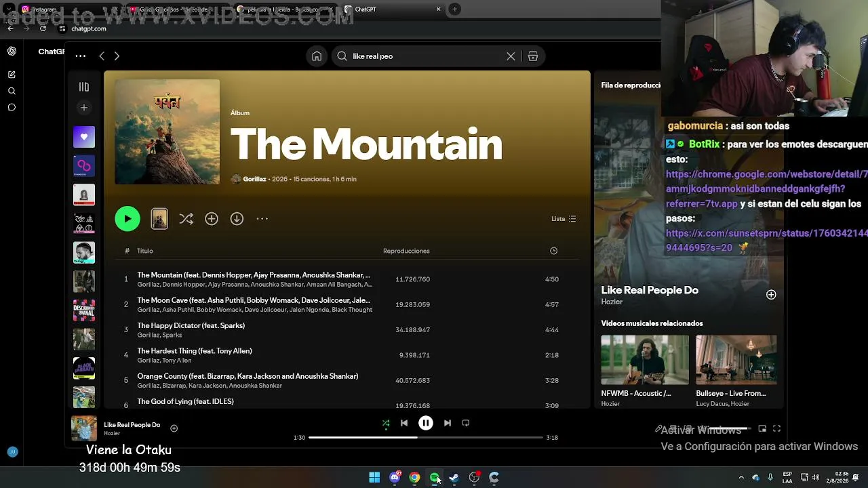Start a new chat in ChatGPT sidebar
The image size is (868, 488).
pyautogui.click(x=12, y=75)
